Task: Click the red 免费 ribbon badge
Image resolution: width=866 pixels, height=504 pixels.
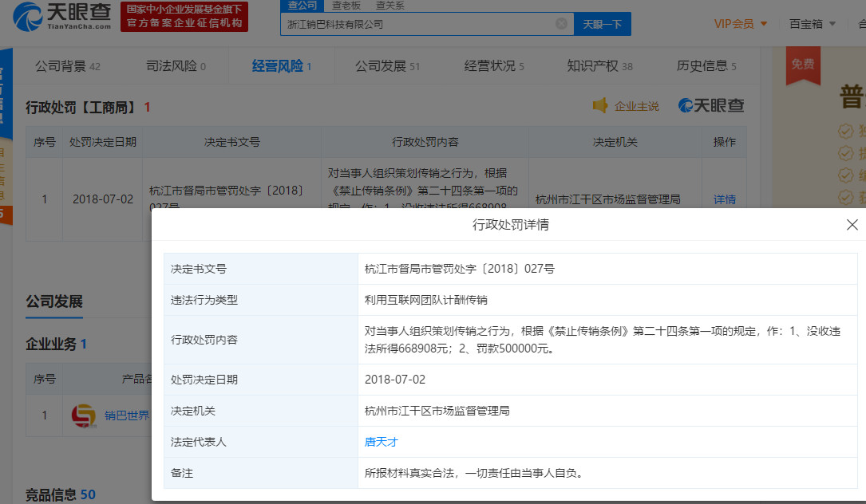Action: click(x=802, y=65)
